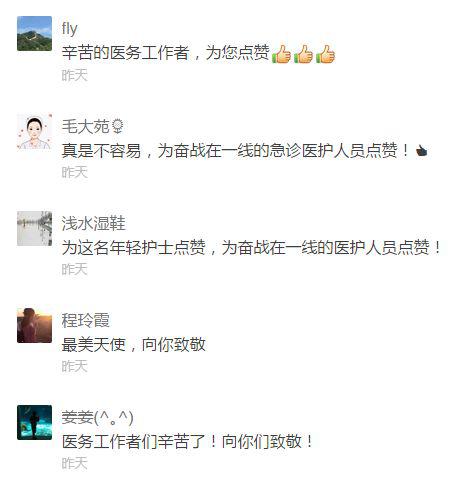Open the profile name 毛大苑
This screenshot has width=458, height=481.
coord(85,126)
